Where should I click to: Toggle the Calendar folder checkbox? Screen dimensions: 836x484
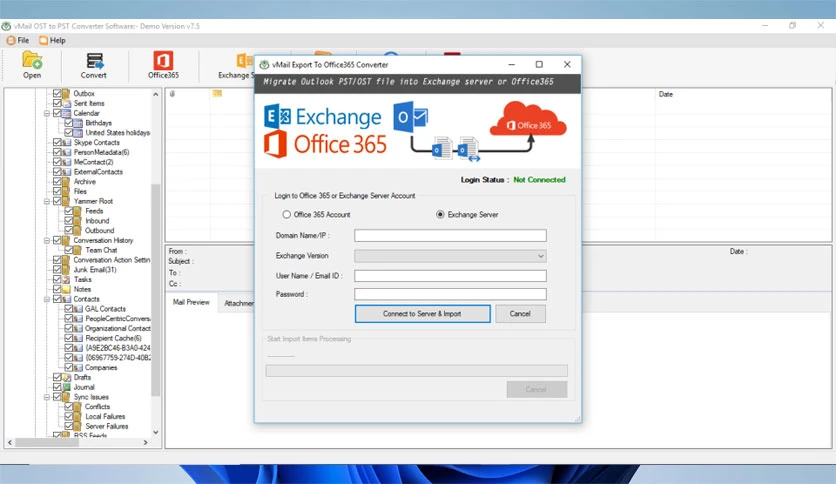[x=57, y=113]
